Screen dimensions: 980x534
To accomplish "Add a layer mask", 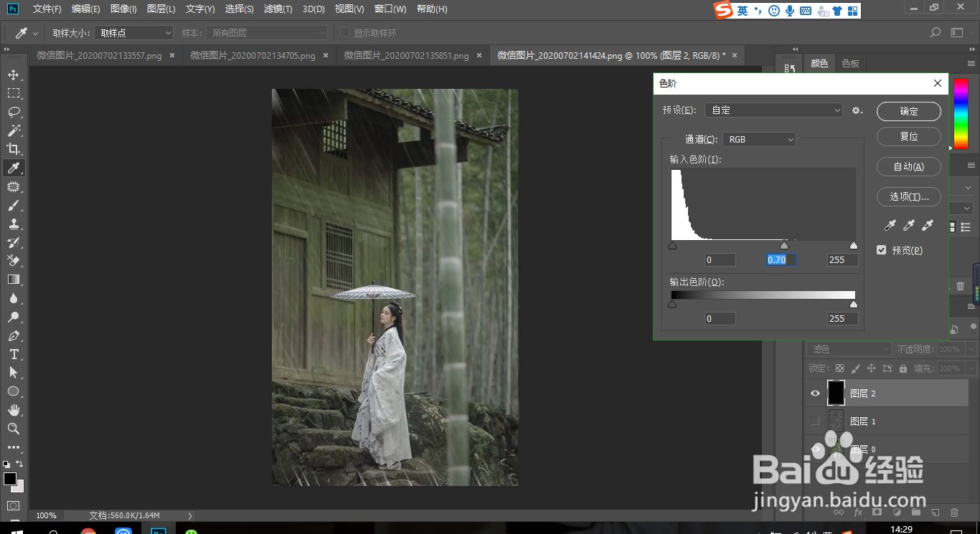I will (x=877, y=512).
